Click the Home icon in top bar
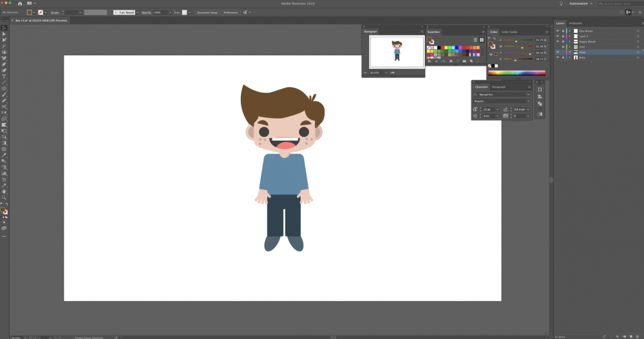This screenshot has height=339, width=644. pyautogui.click(x=20, y=3)
